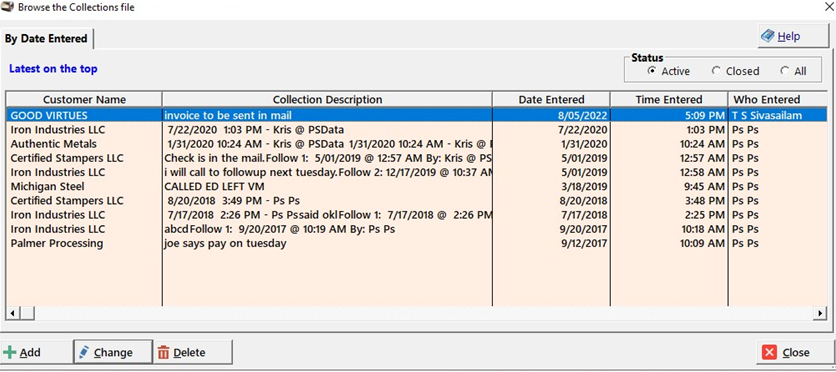Click the red X Close icon

pyautogui.click(x=769, y=352)
